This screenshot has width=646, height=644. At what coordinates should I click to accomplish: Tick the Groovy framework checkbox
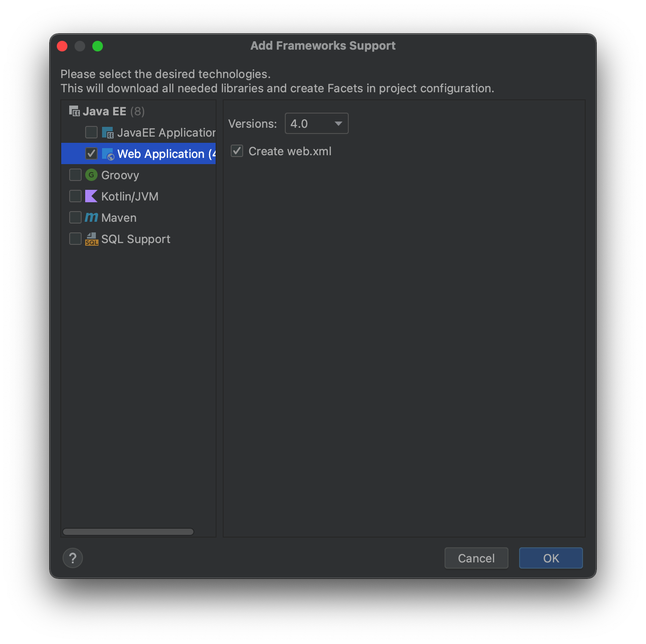point(75,175)
